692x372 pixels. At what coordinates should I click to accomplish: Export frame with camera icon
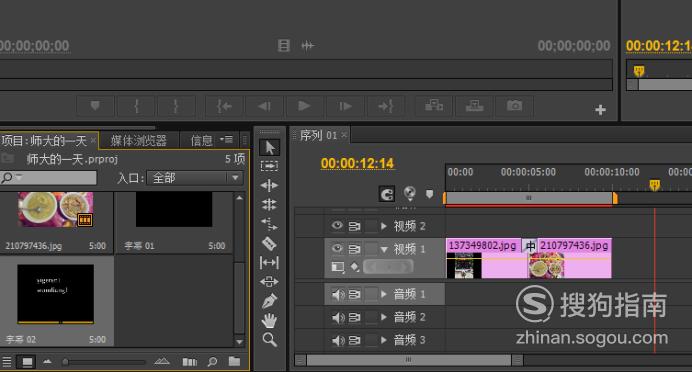514,106
